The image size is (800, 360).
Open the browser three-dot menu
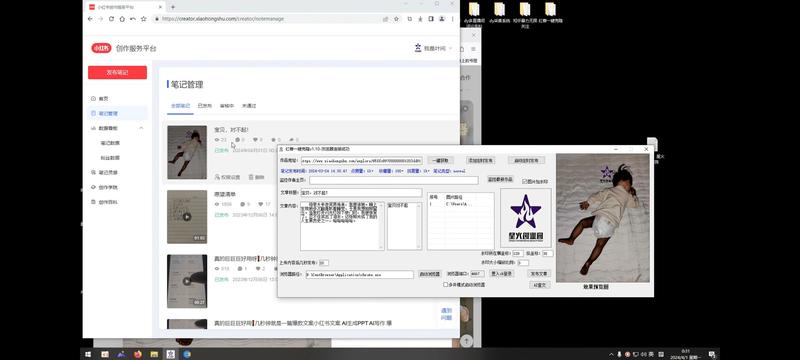pos(453,19)
